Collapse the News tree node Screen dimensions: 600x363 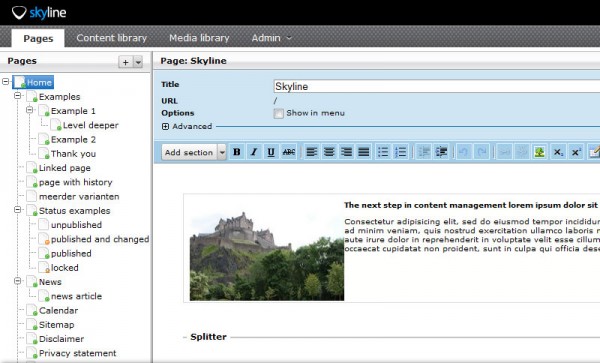[x=18, y=281]
